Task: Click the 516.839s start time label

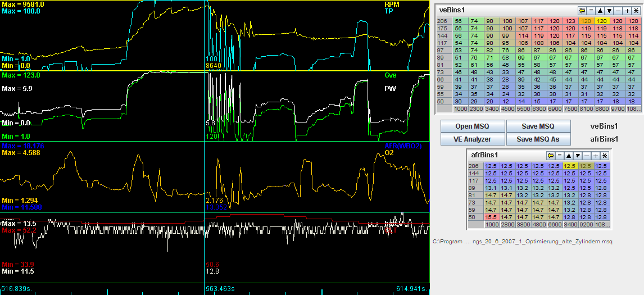Action: click(x=17, y=289)
